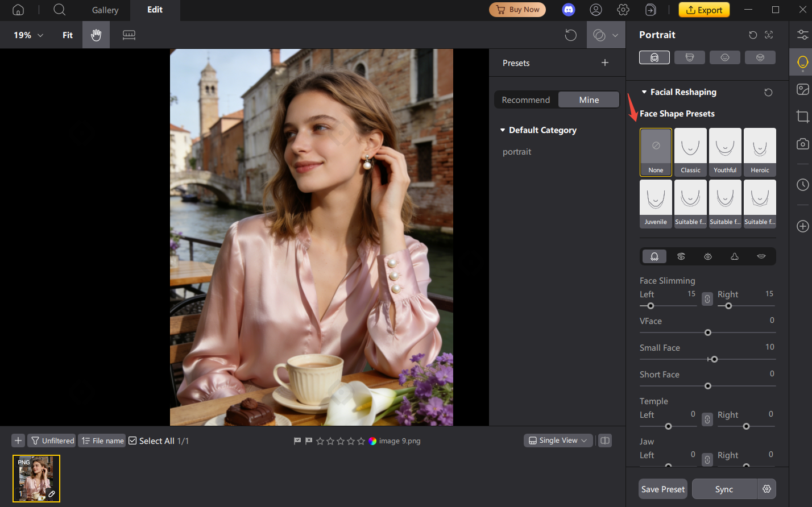The height and width of the screenshot is (507, 812).
Task: Click the Save Preset button
Action: click(x=662, y=489)
